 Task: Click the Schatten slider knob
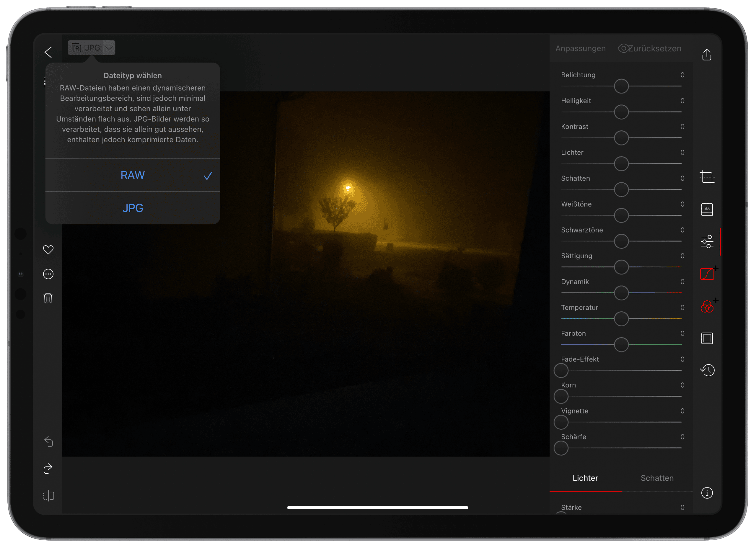[x=621, y=190]
